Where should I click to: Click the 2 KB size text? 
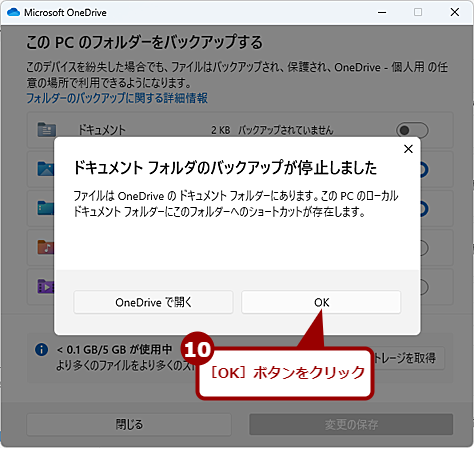pos(221,130)
